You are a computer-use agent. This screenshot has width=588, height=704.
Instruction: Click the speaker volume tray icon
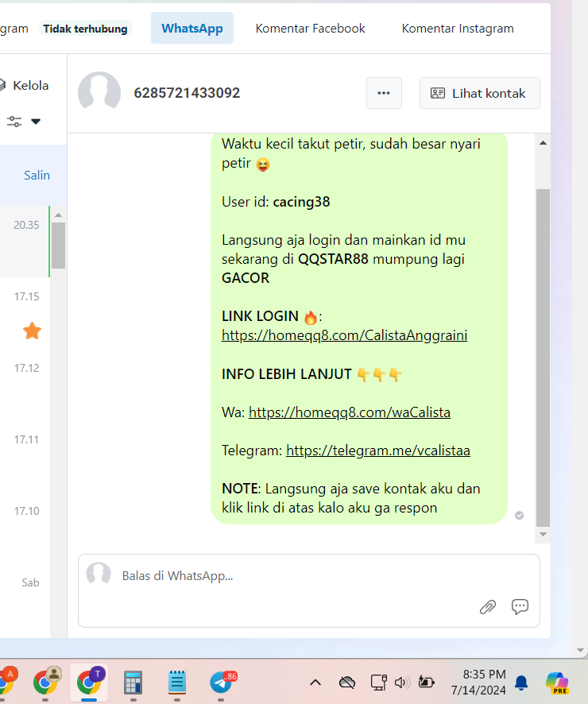tap(402, 683)
